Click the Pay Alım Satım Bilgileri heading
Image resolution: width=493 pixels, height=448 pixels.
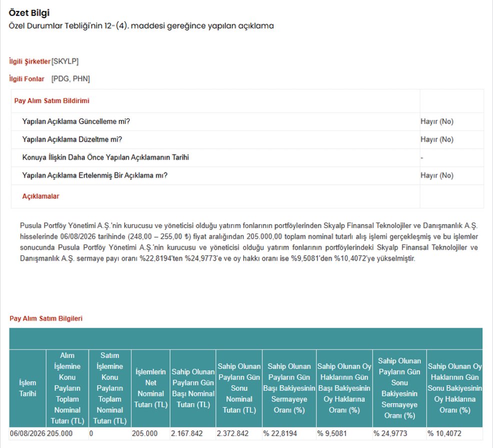point(46,318)
